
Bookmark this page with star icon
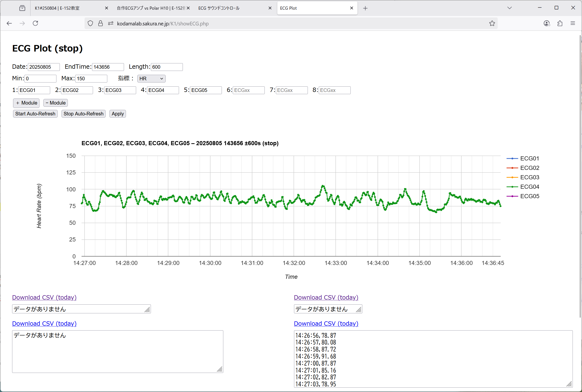coord(492,23)
